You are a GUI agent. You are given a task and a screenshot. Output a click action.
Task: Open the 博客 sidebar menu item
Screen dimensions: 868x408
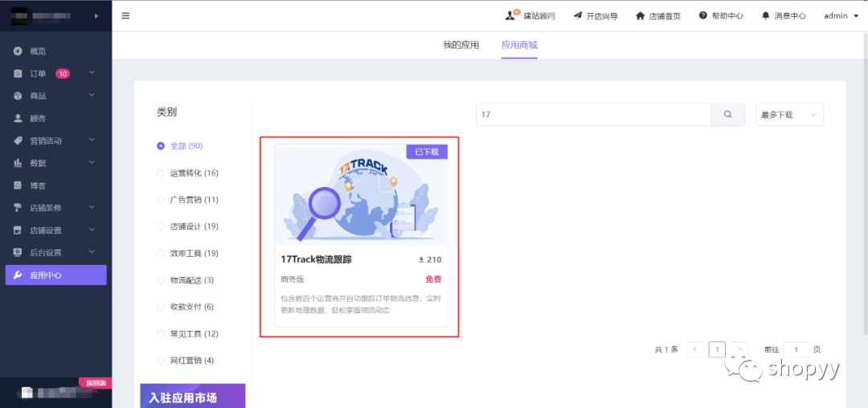click(x=56, y=186)
